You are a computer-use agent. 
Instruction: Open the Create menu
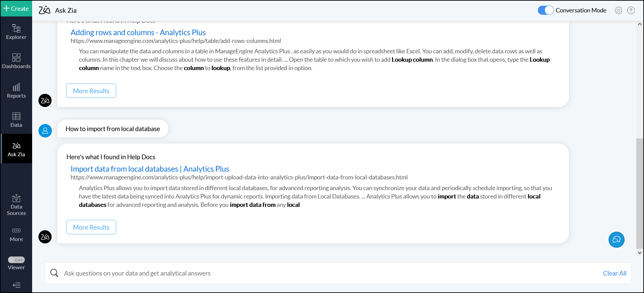pyautogui.click(x=16, y=8)
